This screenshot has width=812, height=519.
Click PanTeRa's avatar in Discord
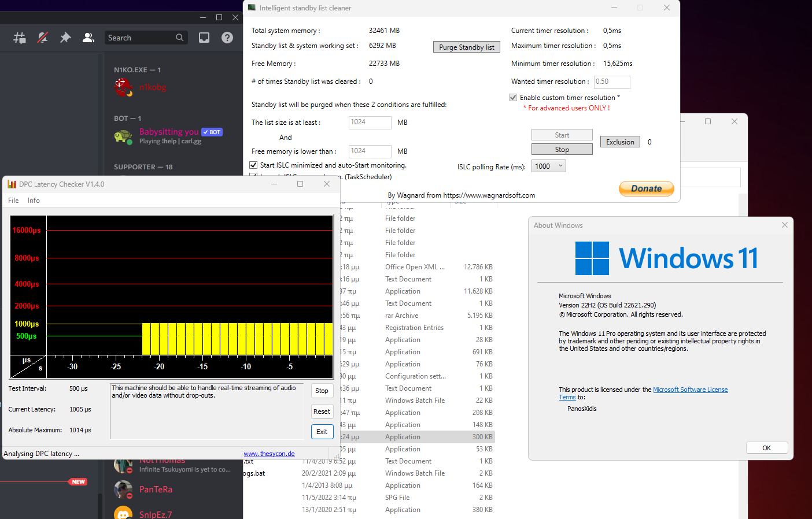pyautogui.click(x=123, y=490)
